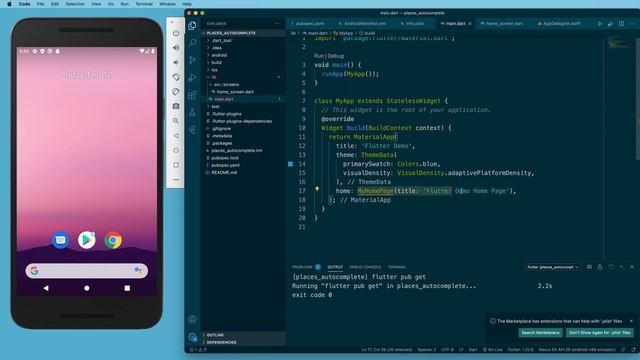
Task: Click emulator zoom magnifier button
Action: pos(176,121)
